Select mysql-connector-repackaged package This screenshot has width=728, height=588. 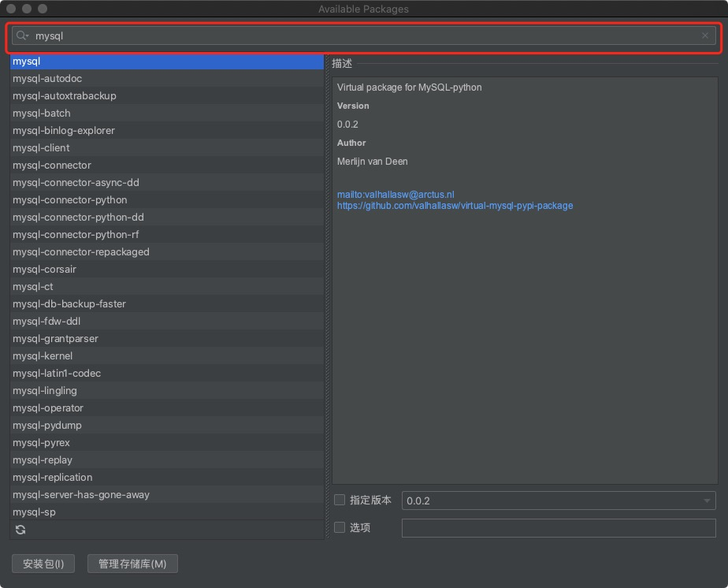click(167, 251)
